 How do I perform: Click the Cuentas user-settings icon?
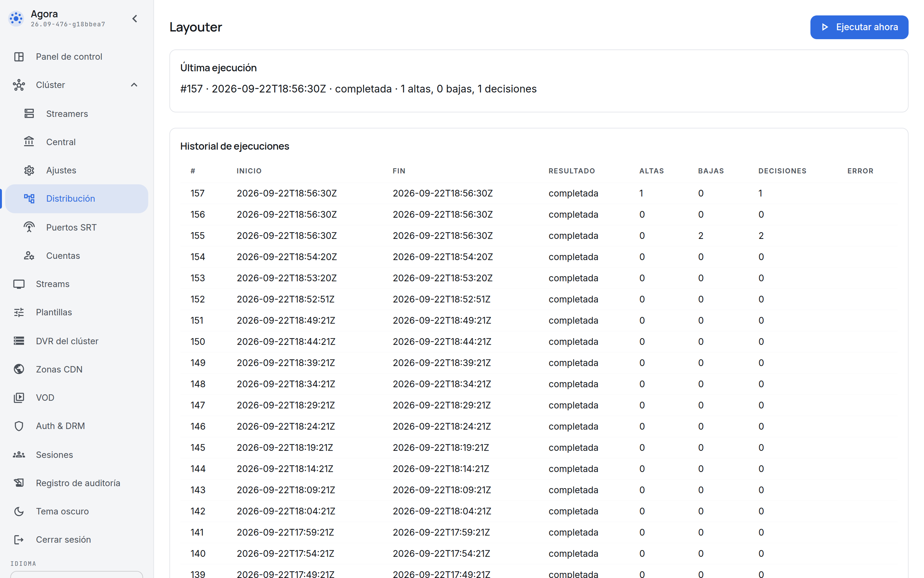[30, 255]
